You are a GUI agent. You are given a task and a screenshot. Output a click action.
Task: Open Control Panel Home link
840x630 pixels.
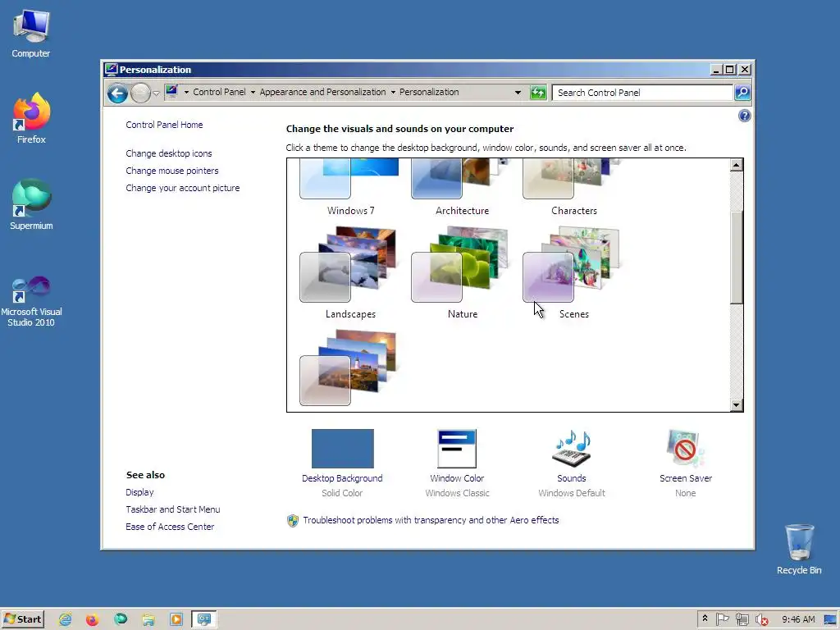[x=164, y=125]
